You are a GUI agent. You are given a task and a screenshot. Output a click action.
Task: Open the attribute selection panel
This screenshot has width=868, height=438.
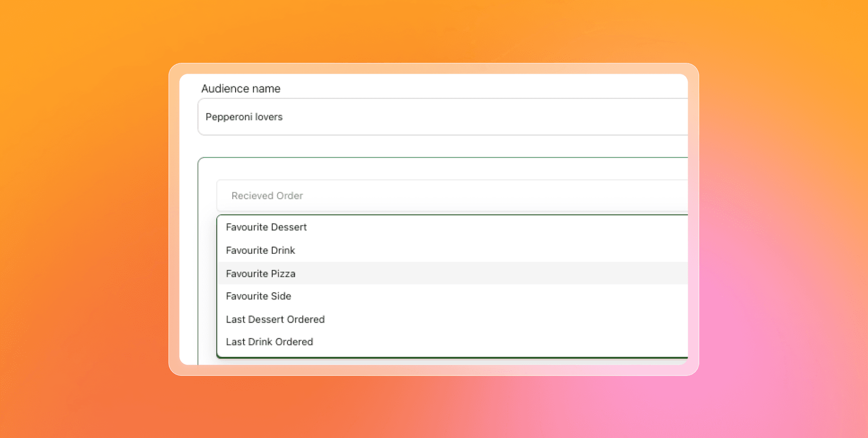(407, 195)
